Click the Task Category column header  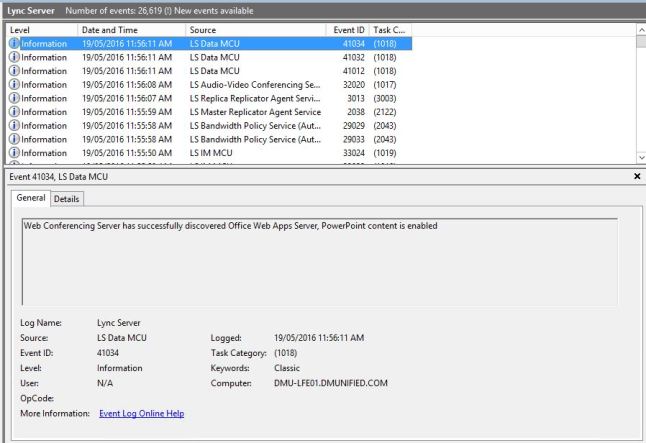pyautogui.click(x=388, y=30)
